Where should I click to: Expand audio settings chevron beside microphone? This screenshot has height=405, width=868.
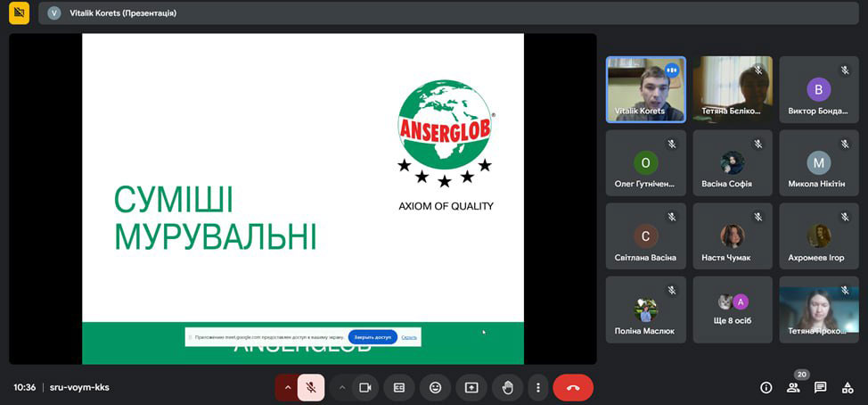(x=287, y=388)
